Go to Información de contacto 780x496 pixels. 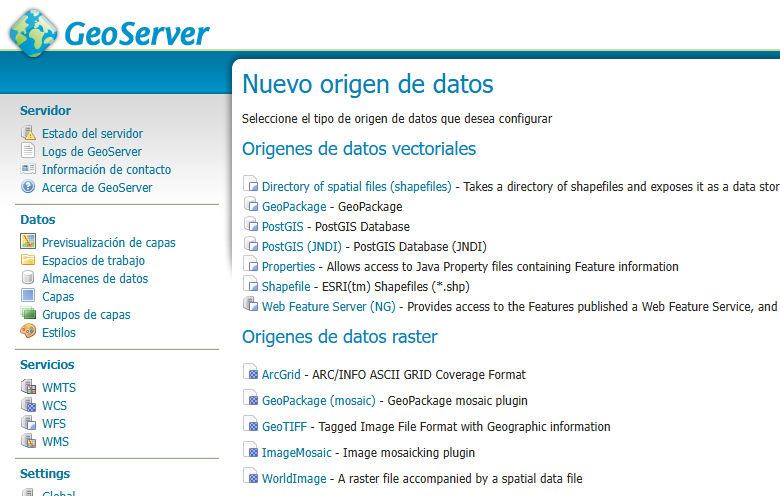click(x=106, y=170)
